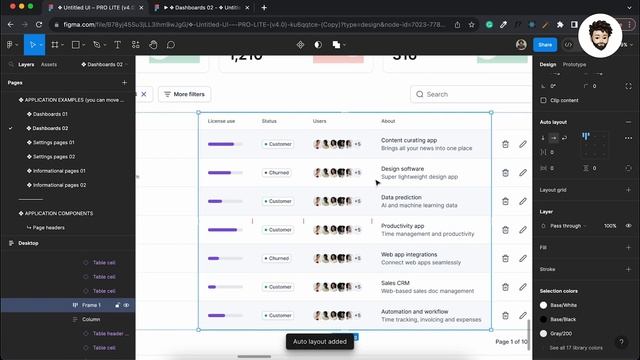Viewport: 640px width, 360px height.
Task: Switch to the Assets tab
Action: (49, 64)
